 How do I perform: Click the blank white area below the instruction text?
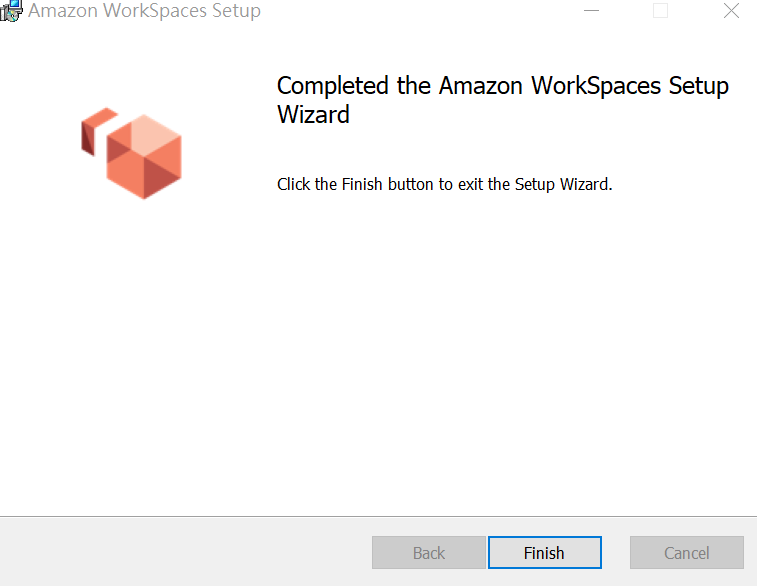click(x=500, y=350)
